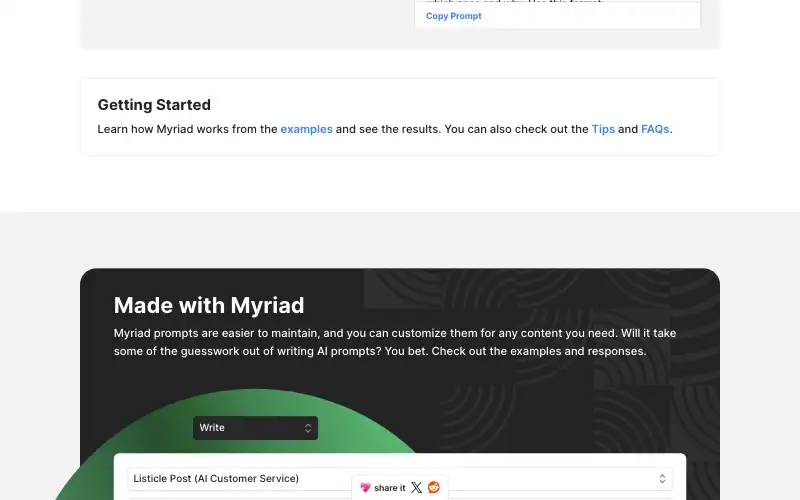Open the examples link in Getting Started
Screen dimensions: 800x500
pos(306,129)
